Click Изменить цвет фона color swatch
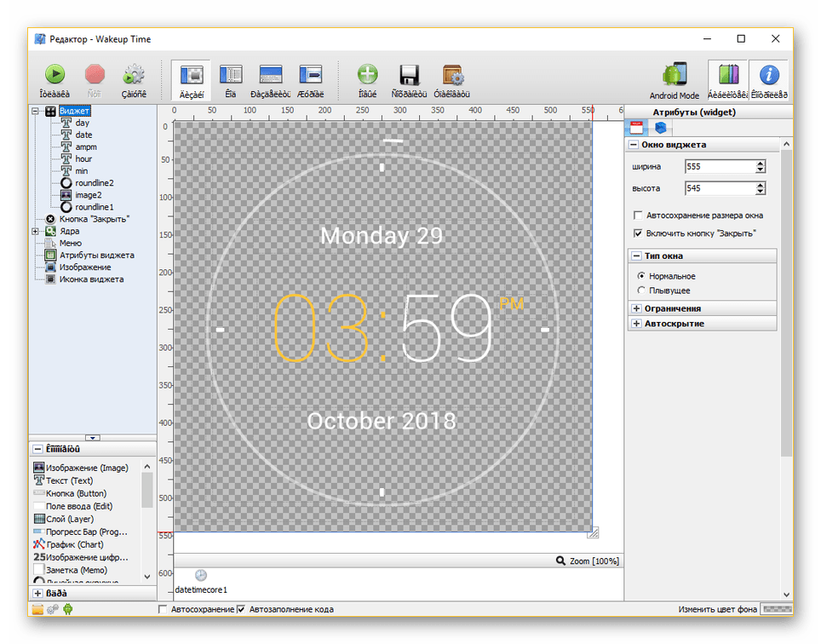Image resolution: width=821 pixels, height=644 pixels. (777, 609)
